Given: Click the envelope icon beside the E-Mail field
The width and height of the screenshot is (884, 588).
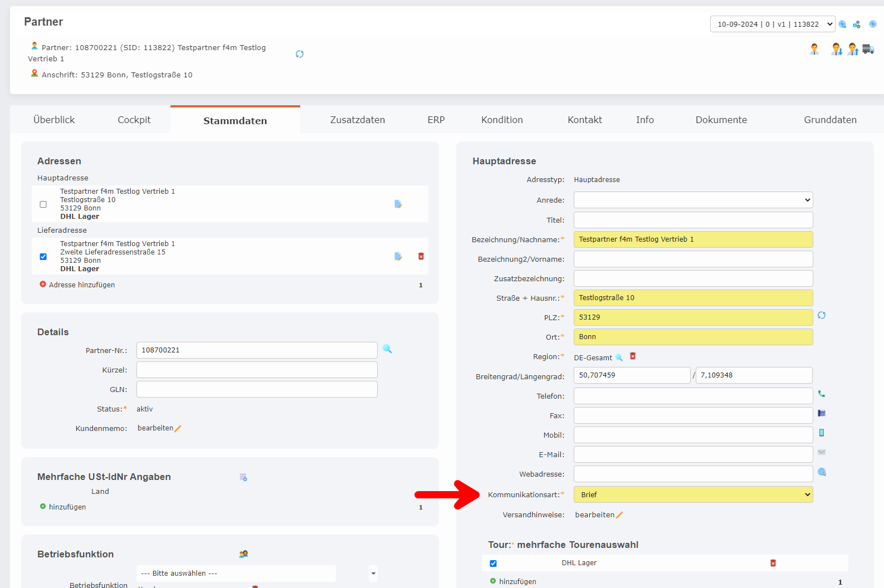Looking at the screenshot, I should [822, 452].
